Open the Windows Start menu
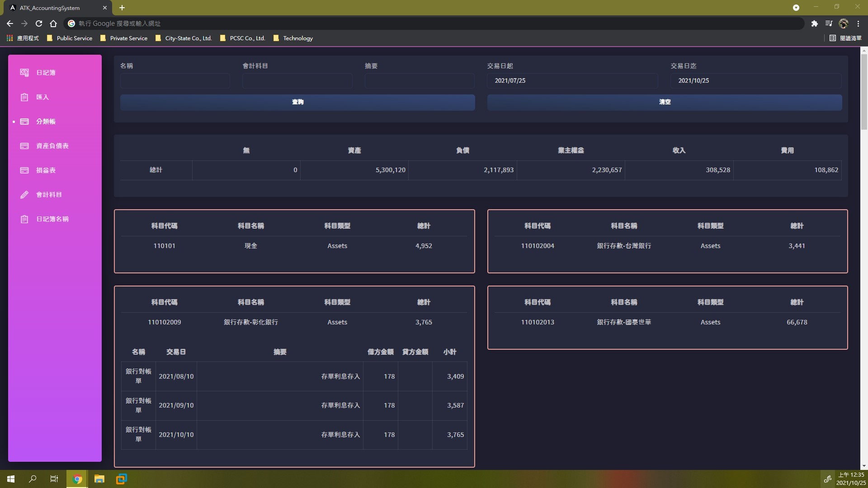Image resolution: width=868 pixels, height=488 pixels. (10, 479)
